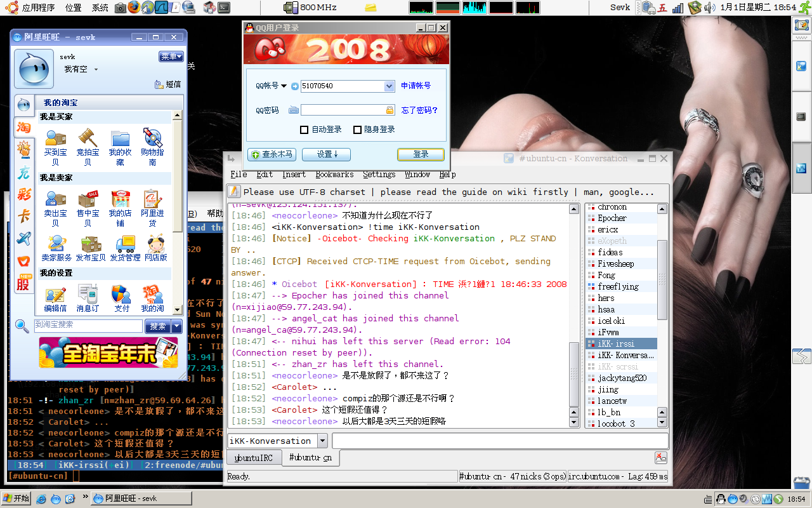
Task: Click 登录 button in QQ login
Action: 421,154
